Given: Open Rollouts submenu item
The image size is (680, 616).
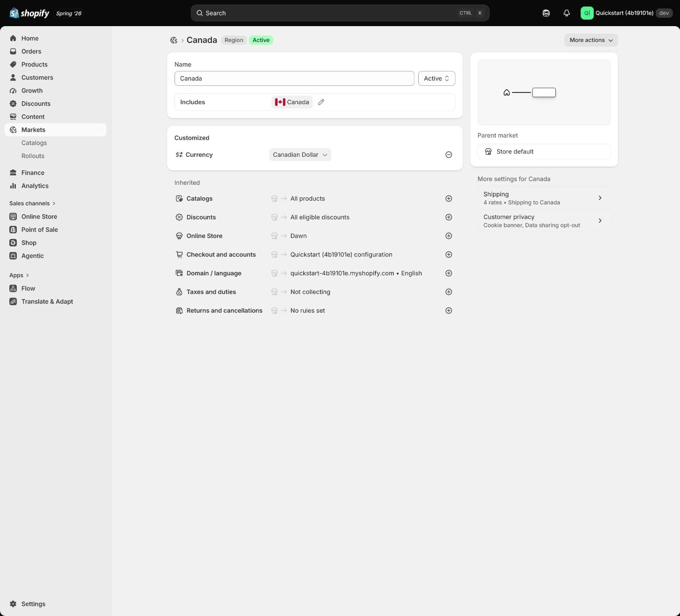Looking at the screenshot, I should click(x=33, y=156).
